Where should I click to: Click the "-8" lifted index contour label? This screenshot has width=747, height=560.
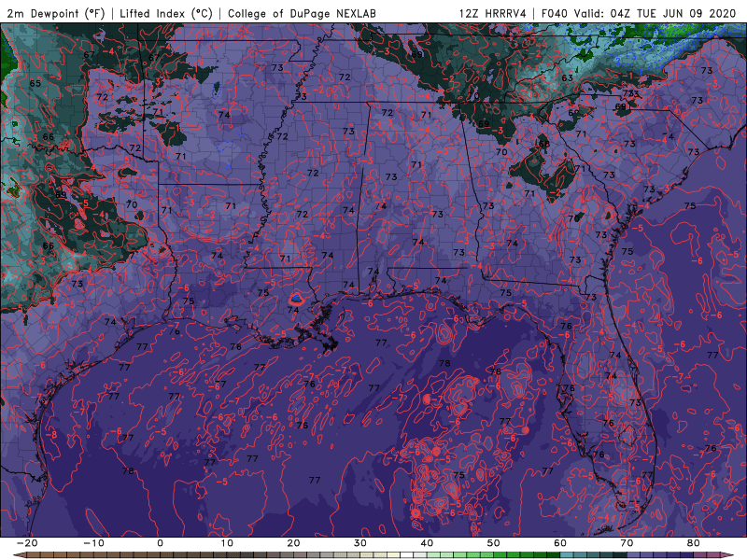point(51,435)
